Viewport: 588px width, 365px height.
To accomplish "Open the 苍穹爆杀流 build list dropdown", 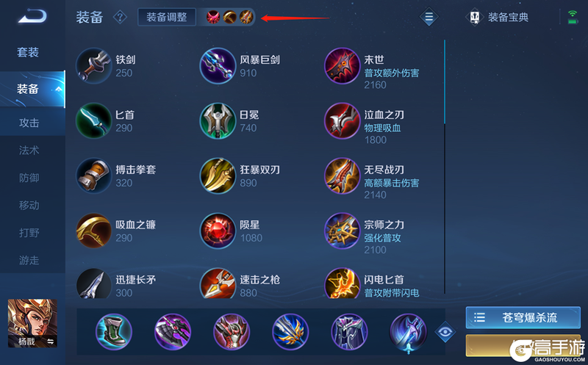I will point(523,318).
